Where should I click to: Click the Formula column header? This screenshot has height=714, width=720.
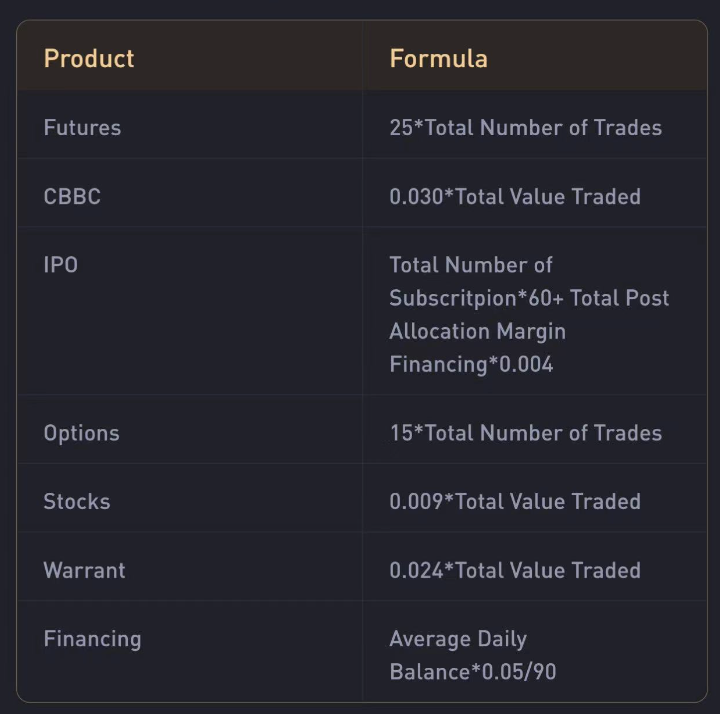[438, 58]
